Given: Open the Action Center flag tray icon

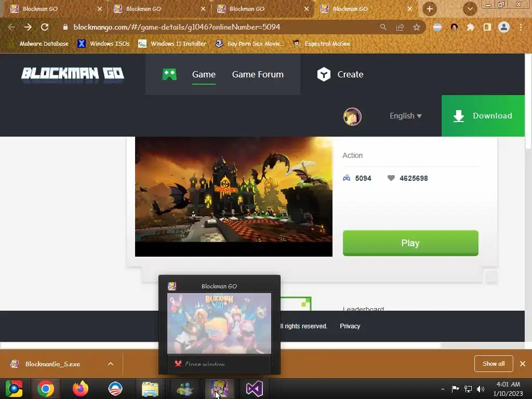Looking at the screenshot, I should [x=455, y=389].
